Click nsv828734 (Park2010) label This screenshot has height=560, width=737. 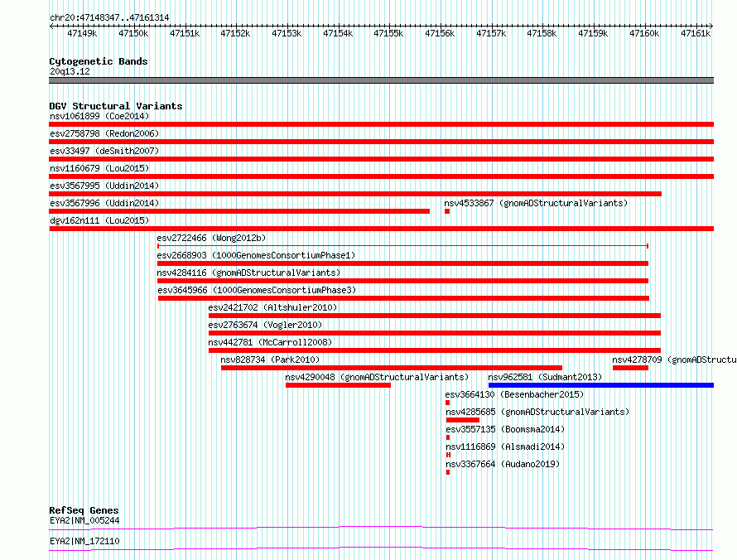tap(270, 360)
